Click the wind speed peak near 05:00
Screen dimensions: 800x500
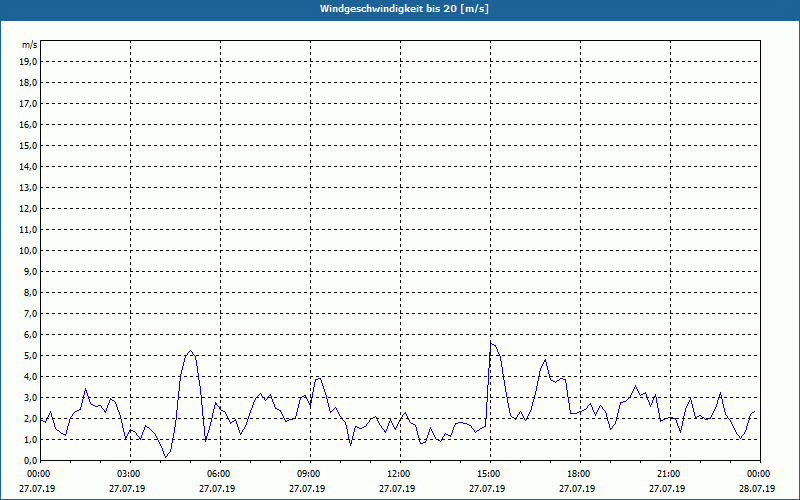[190, 351]
